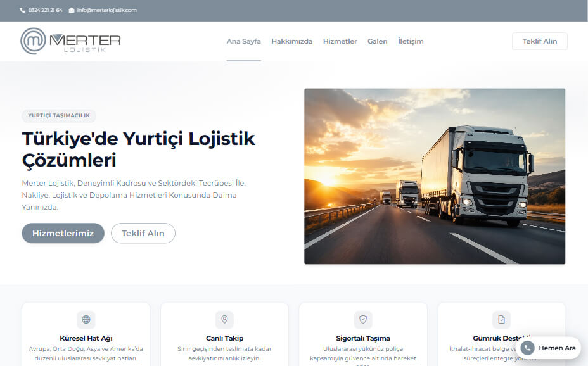The image size is (588, 366).
Task: Click the phone icon in top bar
Action: [x=23, y=10]
